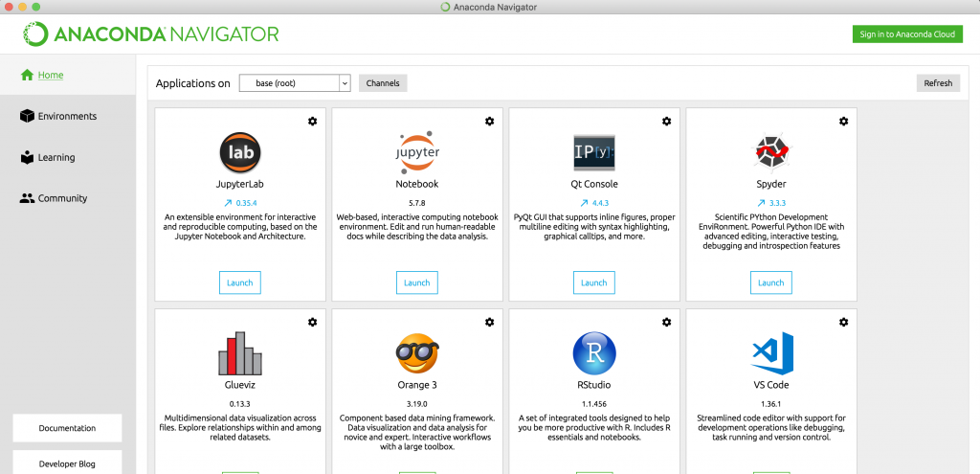The image size is (980, 474).
Task: Open the Qt Console card settings gear
Action: [667, 122]
